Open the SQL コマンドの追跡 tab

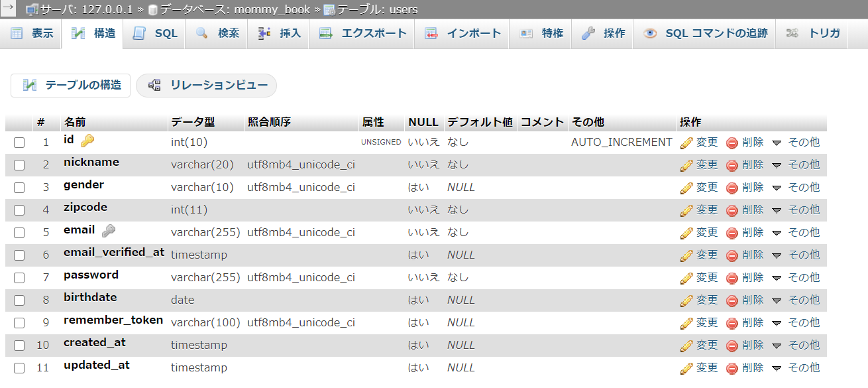(705, 33)
